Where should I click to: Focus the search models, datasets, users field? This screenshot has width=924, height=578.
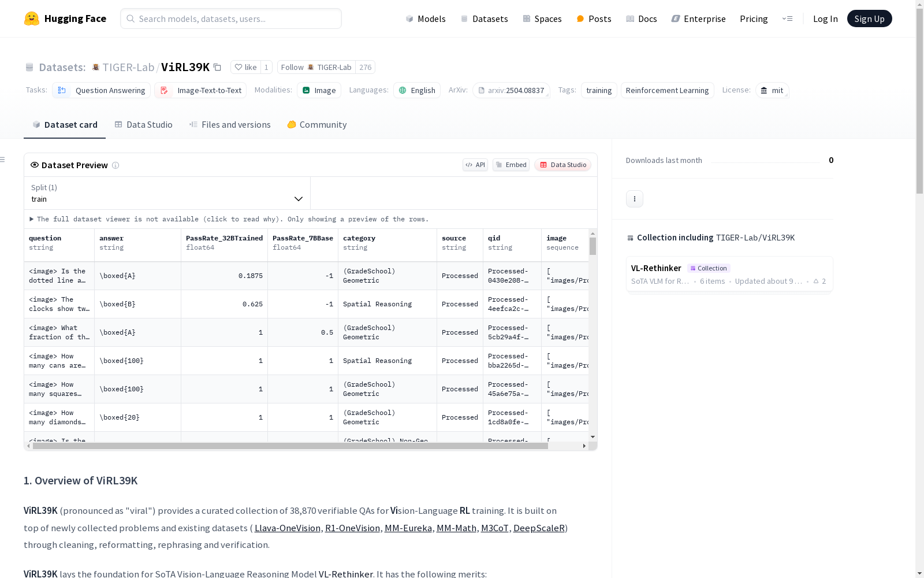coord(231,18)
